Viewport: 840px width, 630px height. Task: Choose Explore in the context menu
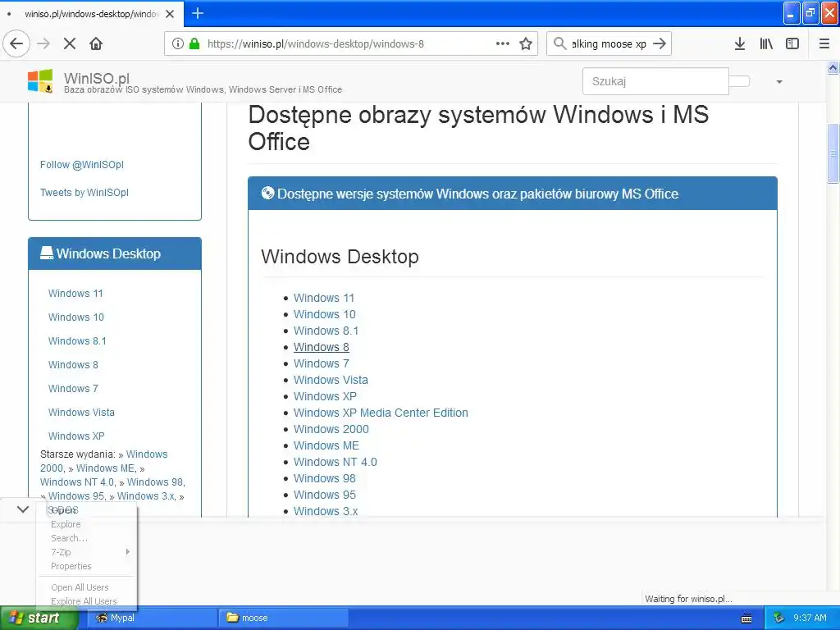(66, 524)
